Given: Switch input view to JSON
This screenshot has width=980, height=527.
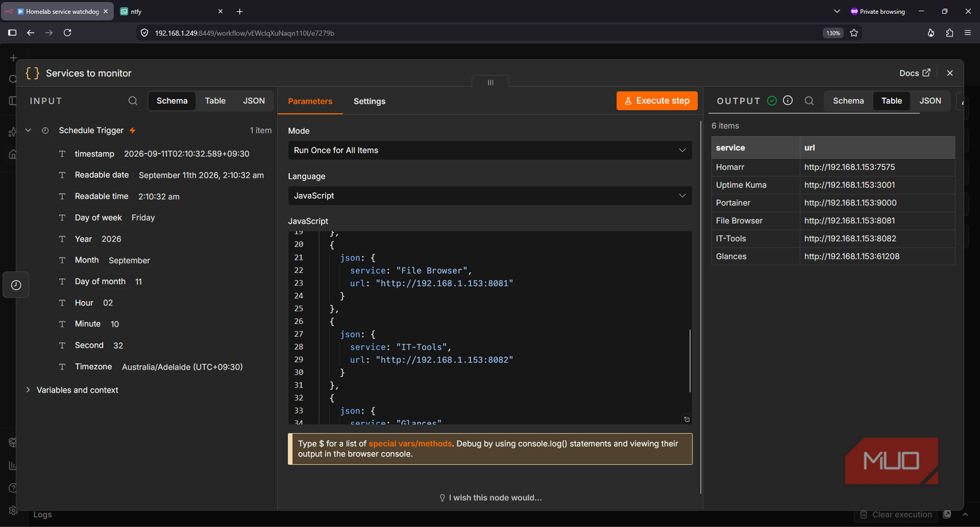Looking at the screenshot, I should [254, 101].
